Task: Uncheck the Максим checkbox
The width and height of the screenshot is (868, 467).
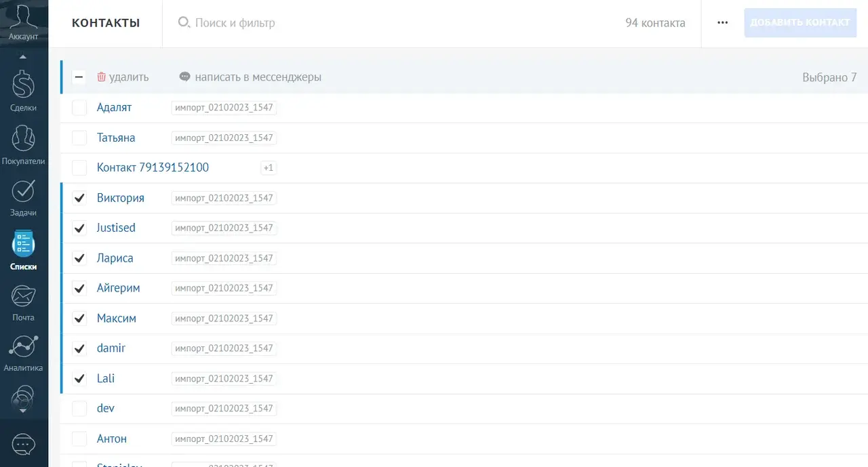Action: [x=79, y=318]
